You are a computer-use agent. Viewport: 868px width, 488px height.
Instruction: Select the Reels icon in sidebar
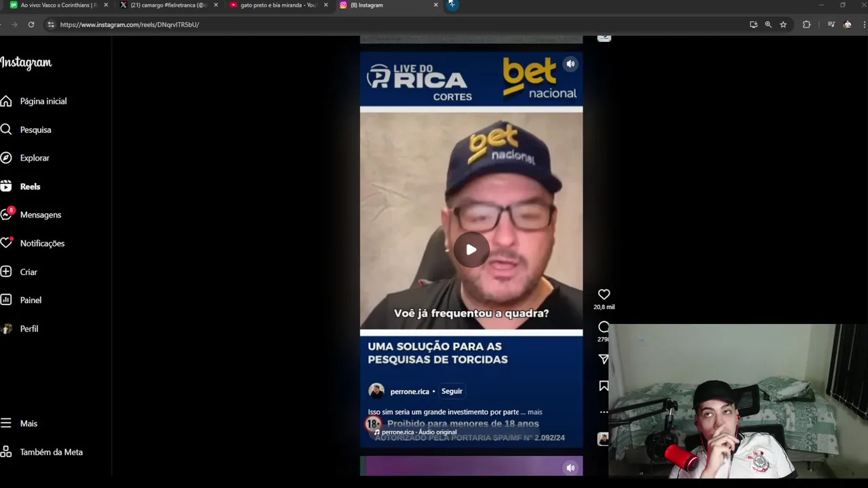[x=6, y=186]
